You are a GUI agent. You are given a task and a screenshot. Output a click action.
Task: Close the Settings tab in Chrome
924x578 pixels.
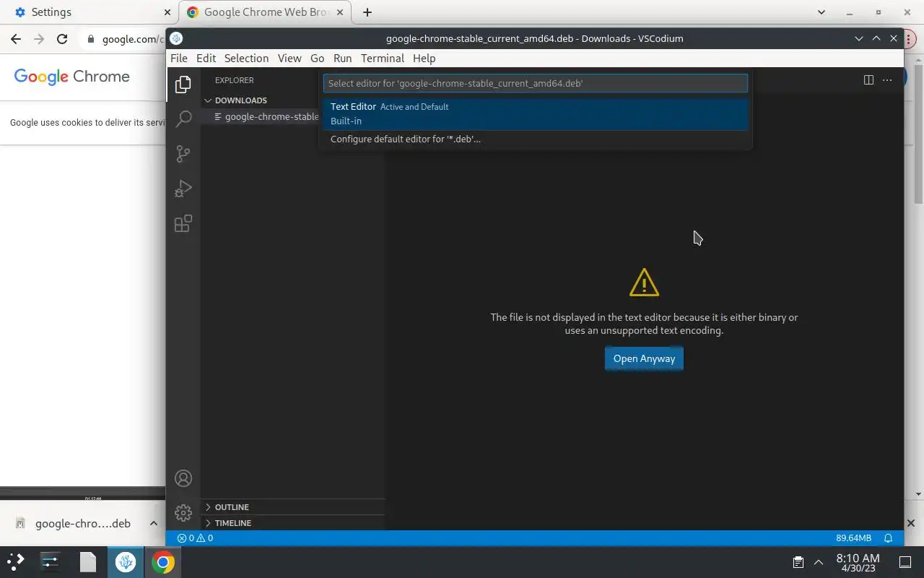167,12
